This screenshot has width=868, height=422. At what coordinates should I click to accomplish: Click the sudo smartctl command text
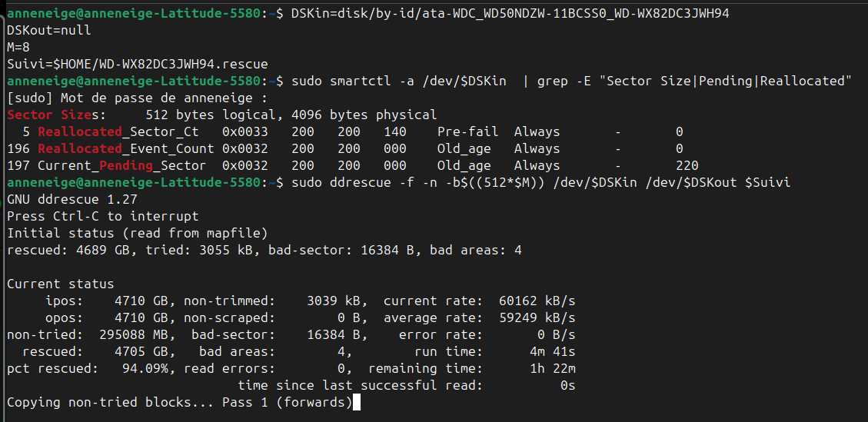pyautogui.click(x=571, y=81)
